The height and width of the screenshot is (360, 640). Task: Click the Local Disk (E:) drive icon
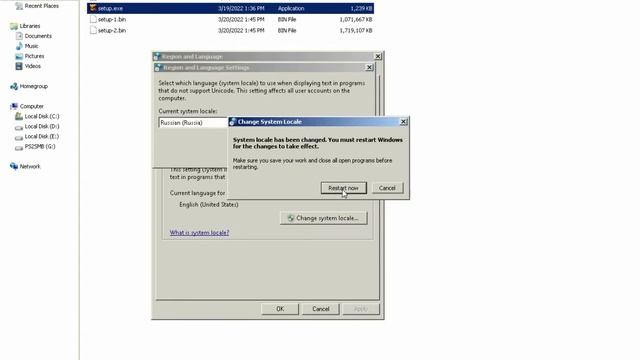pyautogui.click(x=19, y=137)
